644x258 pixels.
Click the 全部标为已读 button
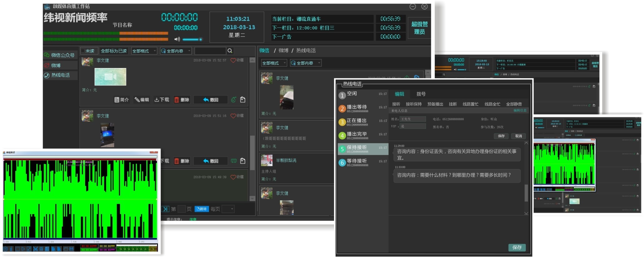click(114, 51)
